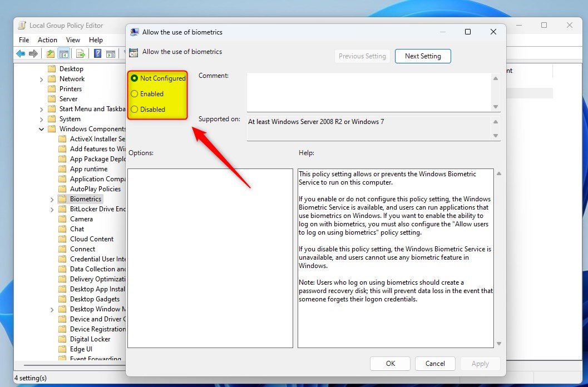Select the Up one level folder icon
The width and height of the screenshot is (588, 387).
[51, 53]
